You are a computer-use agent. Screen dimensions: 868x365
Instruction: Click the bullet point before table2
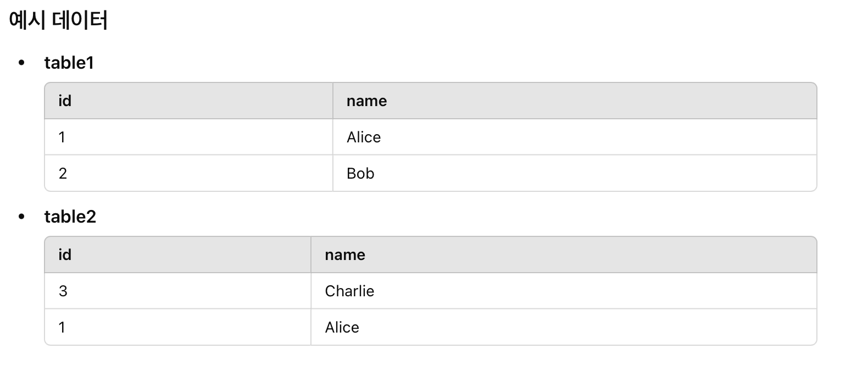click(21, 217)
